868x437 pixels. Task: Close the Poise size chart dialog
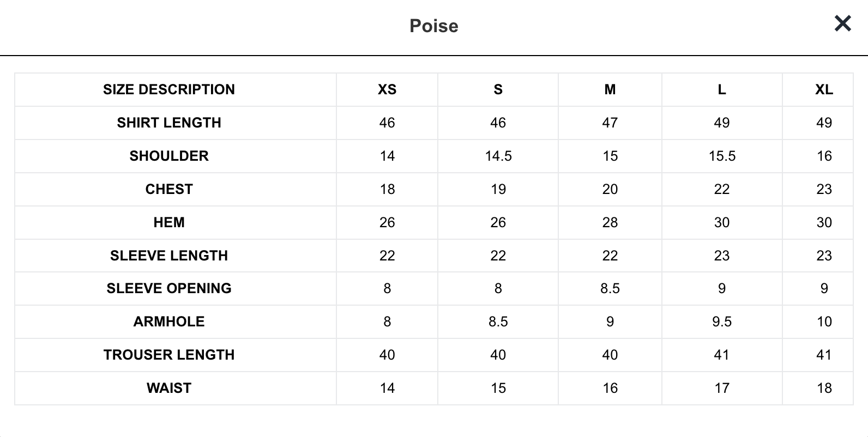[x=842, y=23]
